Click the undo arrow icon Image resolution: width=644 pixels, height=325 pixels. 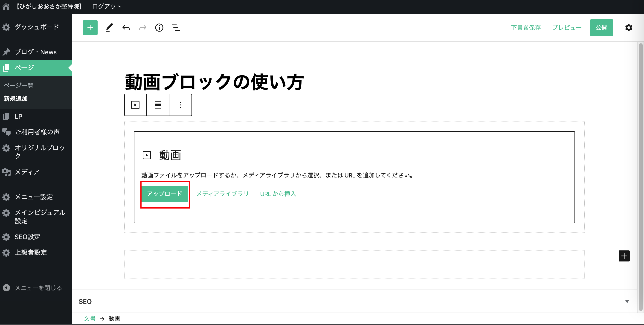pyautogui.click(x=126, y=27)
